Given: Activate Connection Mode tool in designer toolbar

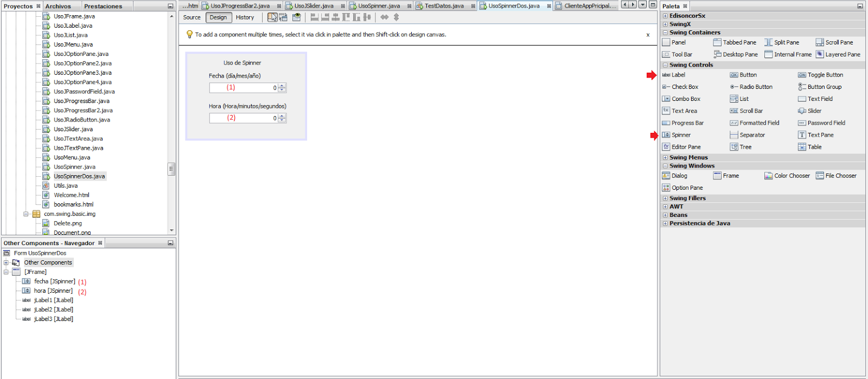Looking at the screenshot, I should coord(283,17).
